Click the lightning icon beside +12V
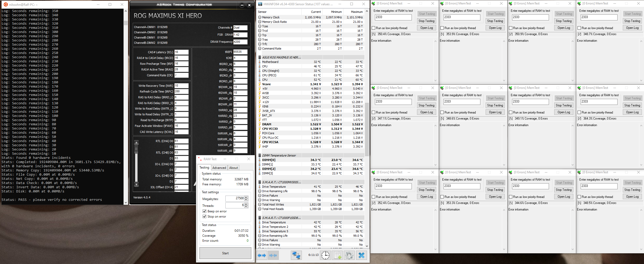This screenshot has height=264, width=644. tap(260, 102)
